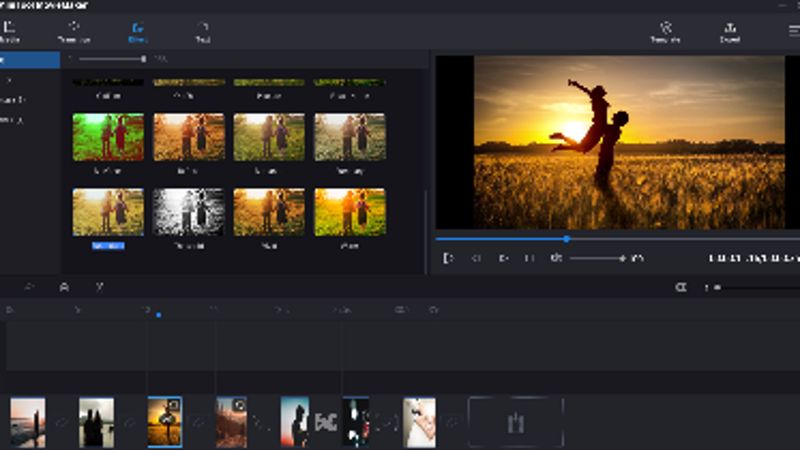
Task: Click the filter list vertical scrollbar
Action: click(x=426, y=232)
